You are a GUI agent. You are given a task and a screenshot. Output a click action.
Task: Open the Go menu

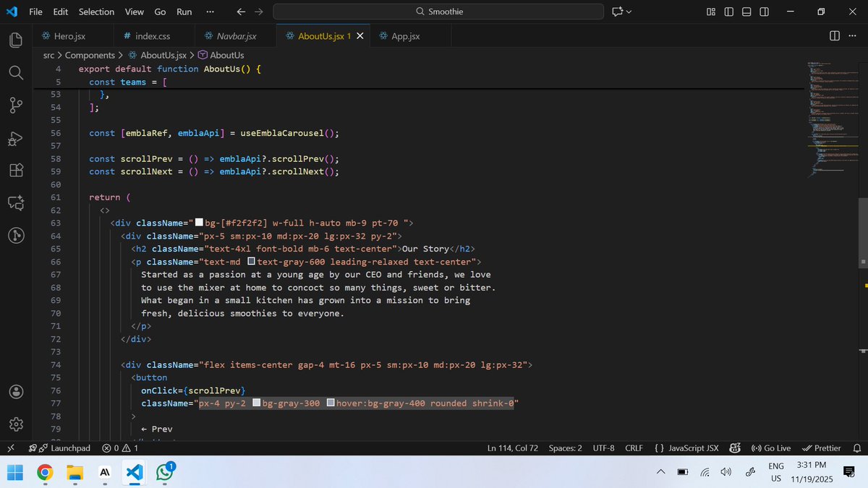coord(160,12)
